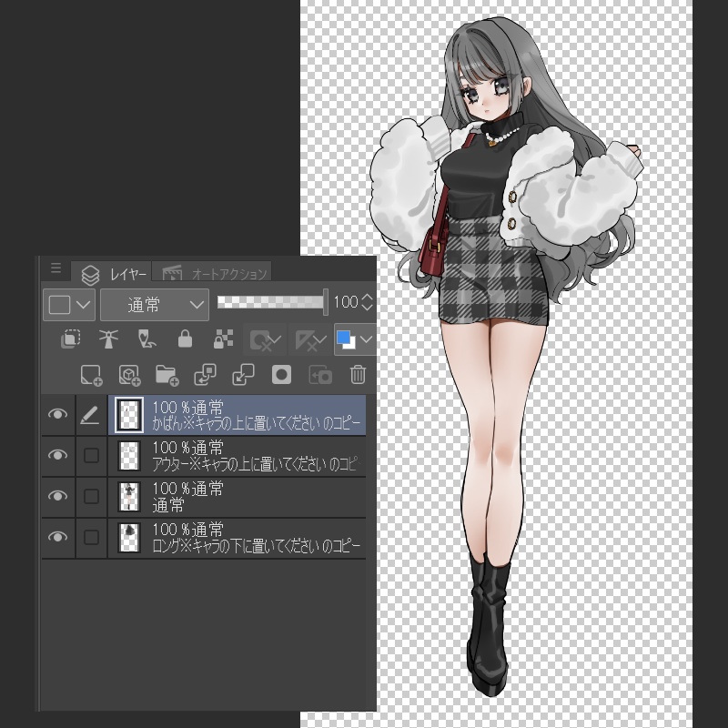Click the opacity value 100 field
The height and width of the screenshot is (728, 728).
click(x=346, y=302)
